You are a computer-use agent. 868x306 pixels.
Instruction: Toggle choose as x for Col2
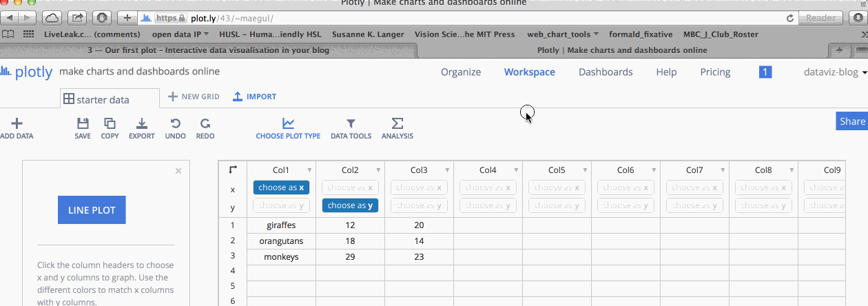350,187
